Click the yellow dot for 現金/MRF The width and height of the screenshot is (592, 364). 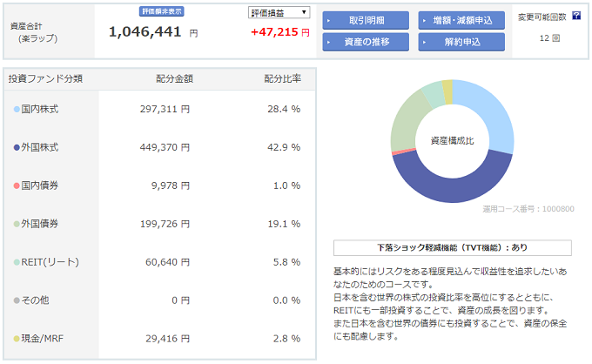[x=17, y=339]
